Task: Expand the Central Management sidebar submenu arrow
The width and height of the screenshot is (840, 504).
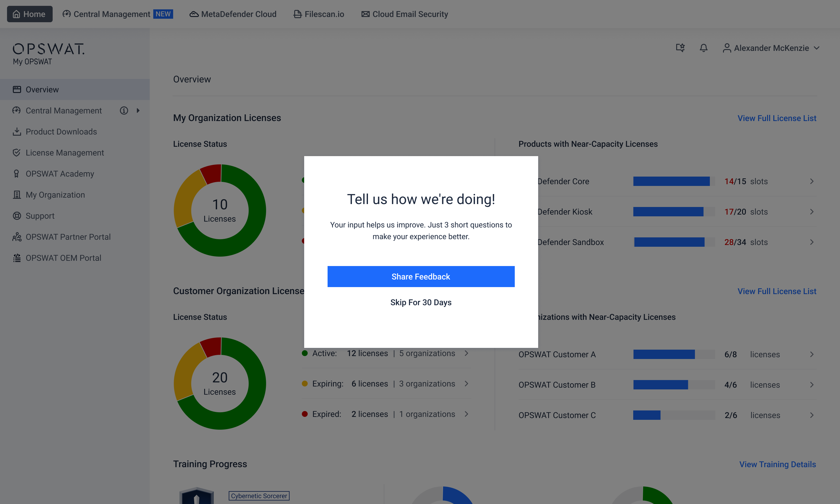Action: (138, 111)
